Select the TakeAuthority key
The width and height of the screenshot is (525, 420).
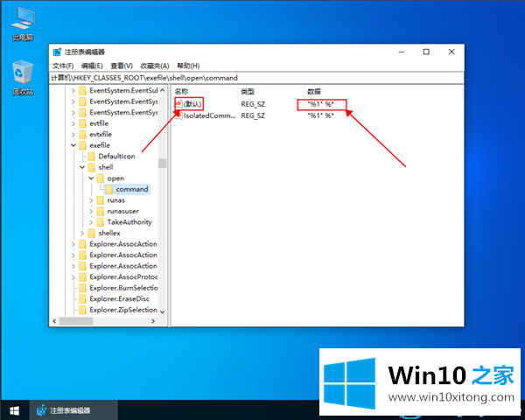[129, 222]
